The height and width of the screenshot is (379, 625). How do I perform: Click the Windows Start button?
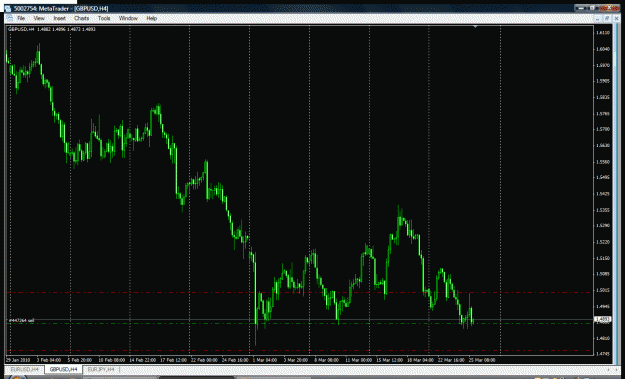point(17,377)
